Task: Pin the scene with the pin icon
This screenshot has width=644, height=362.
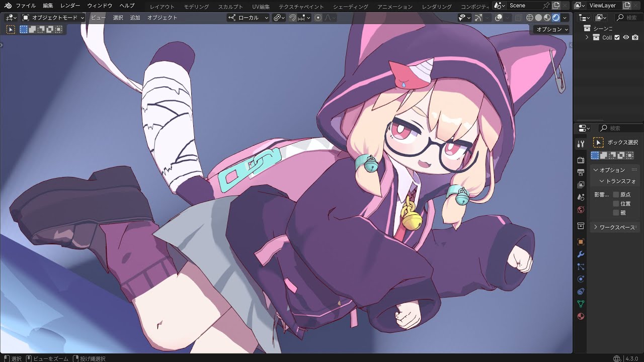Action: coord(546,6)
